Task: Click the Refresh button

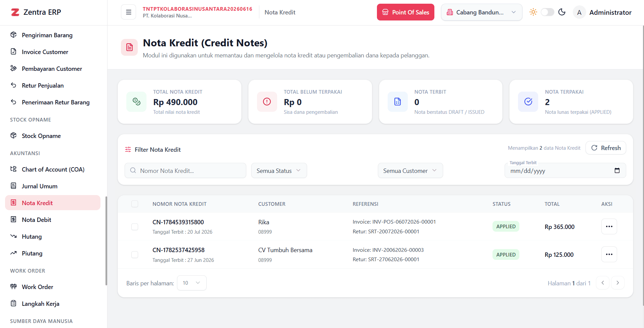Action: [x=606, y=148]
